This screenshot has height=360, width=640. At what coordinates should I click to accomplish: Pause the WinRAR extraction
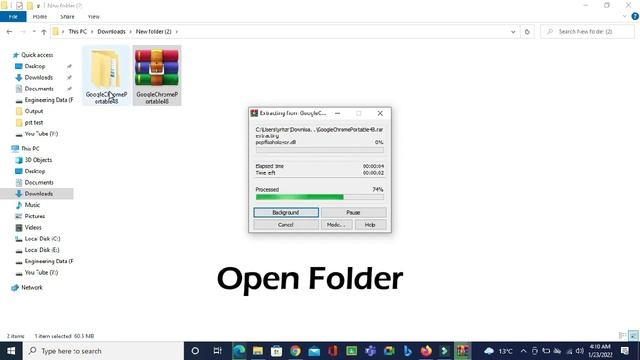(x=353, y=212)
